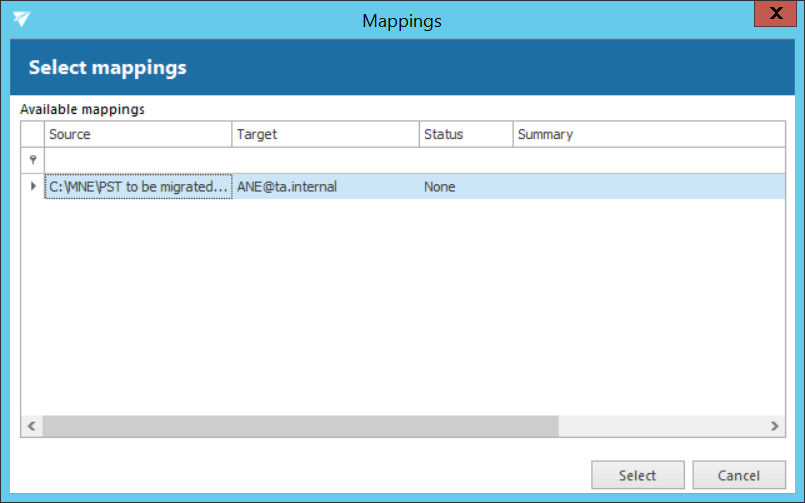Click the app logo in the title bar
Image resolution: width=805 pixels, height=503 pixels.
(21, 20)
